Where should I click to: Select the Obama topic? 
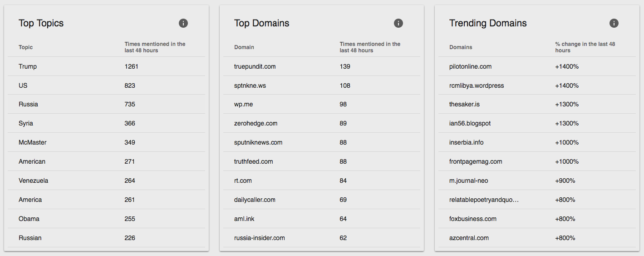tap(29, 219)
